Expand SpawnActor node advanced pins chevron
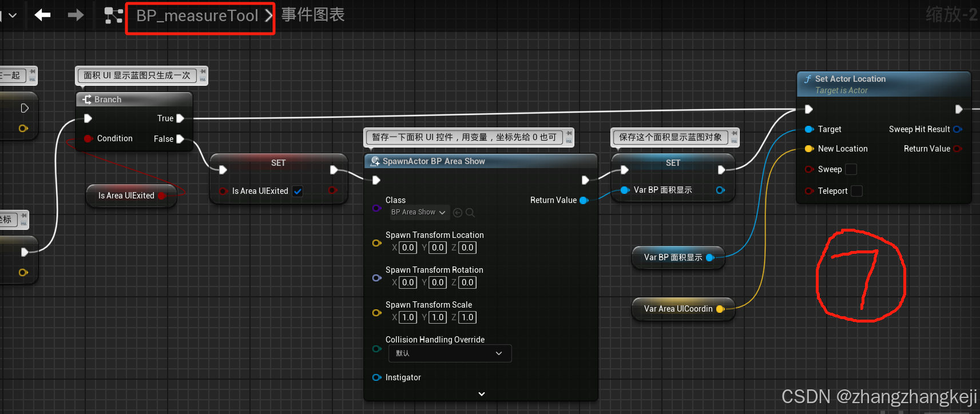The height and width of the screenshot is (414, 980). coord(482,394)
